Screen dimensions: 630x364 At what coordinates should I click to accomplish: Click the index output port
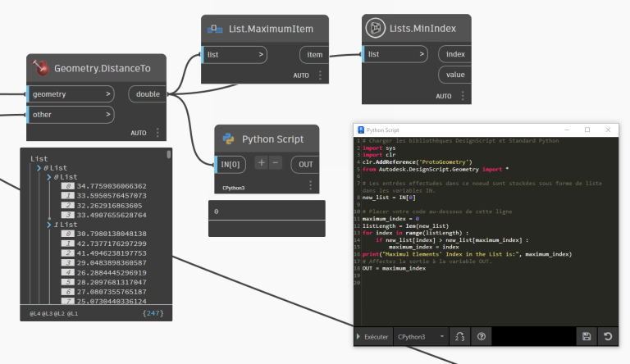454,54
